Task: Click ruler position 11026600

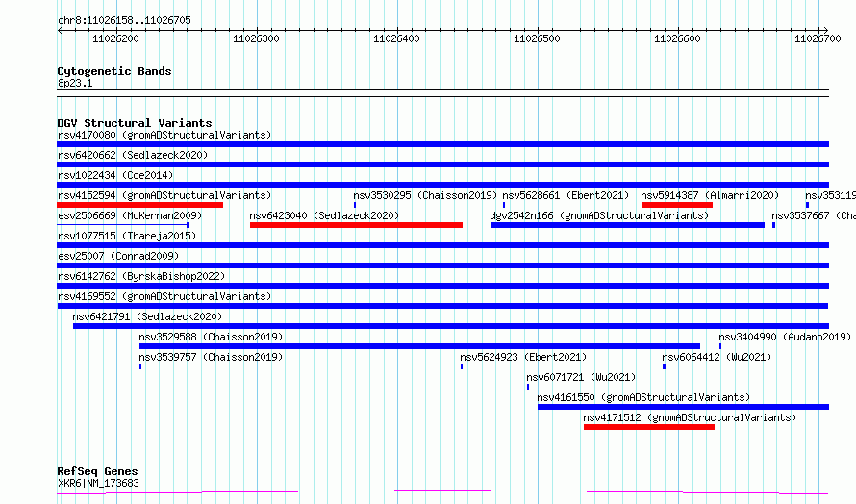Action: [x=677, y=38]
